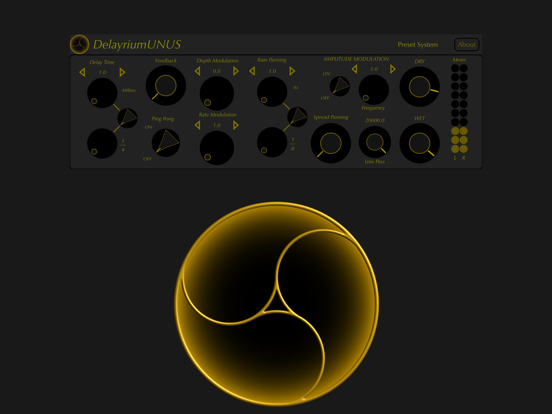
Task: Click the Delay Time value 1.0
Action: coord(102,72)
